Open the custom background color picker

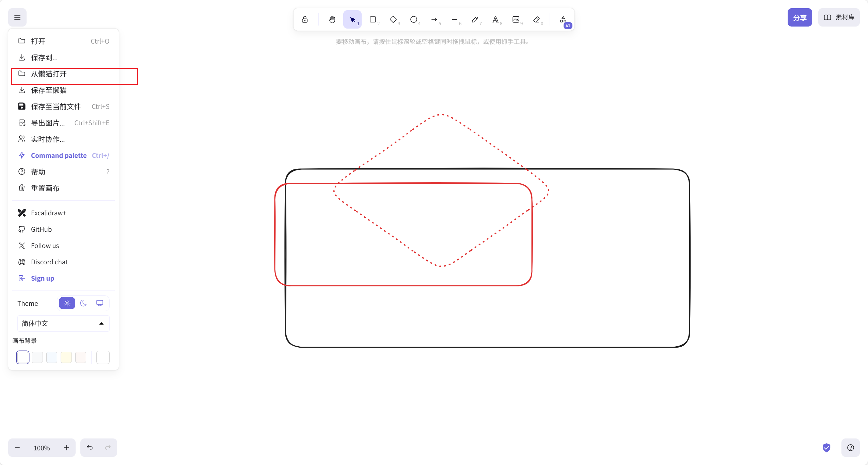(x=103, y=357)
